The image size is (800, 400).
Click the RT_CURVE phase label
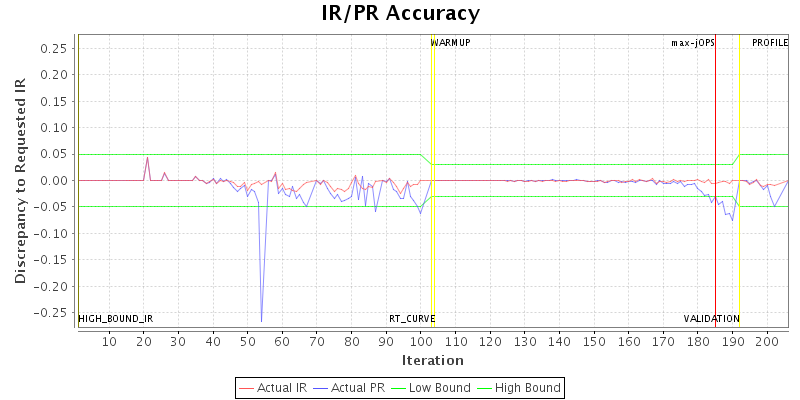[412, 319]
